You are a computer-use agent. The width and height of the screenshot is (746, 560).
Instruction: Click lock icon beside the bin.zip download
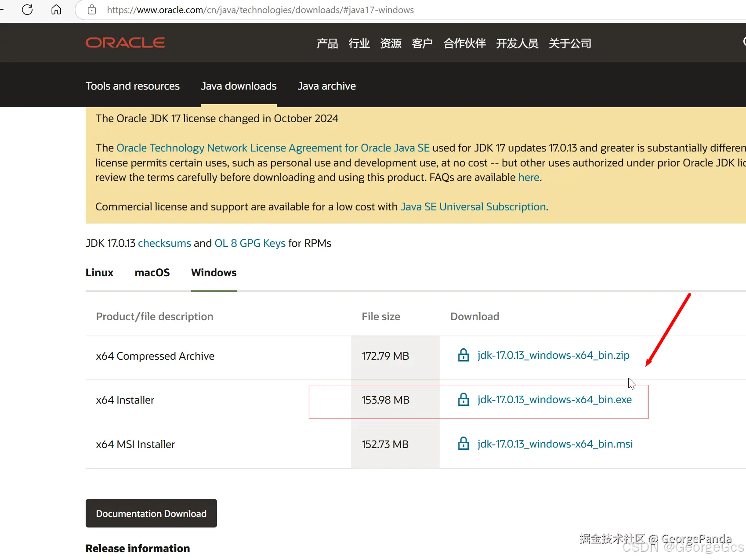coord(464,355)
